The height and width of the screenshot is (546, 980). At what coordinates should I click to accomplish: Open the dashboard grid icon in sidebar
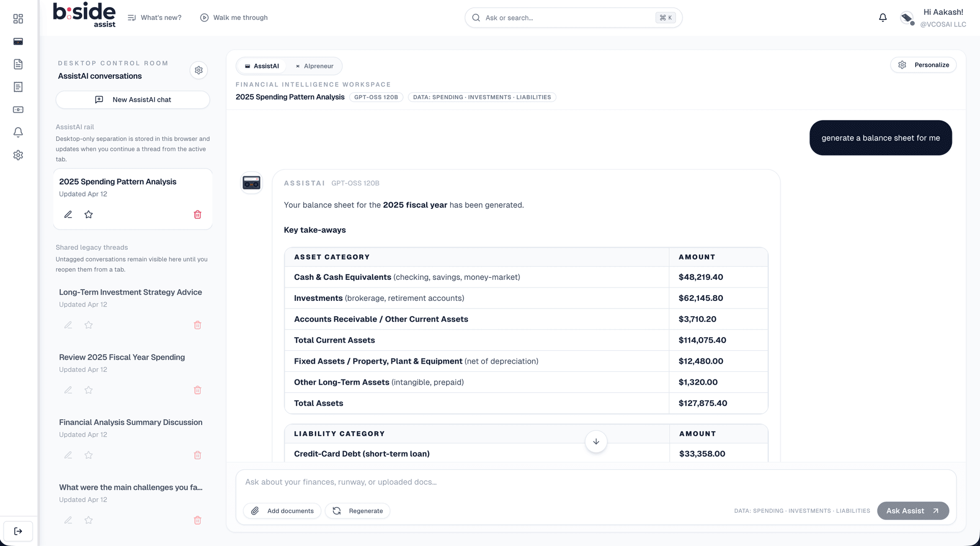[18, 19]
